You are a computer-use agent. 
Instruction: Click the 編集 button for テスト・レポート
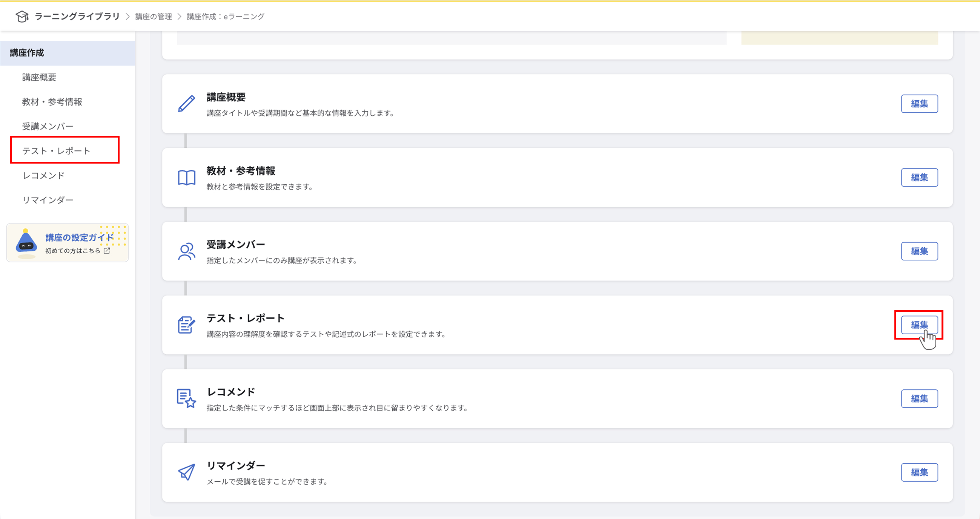(x=920, y=325)
